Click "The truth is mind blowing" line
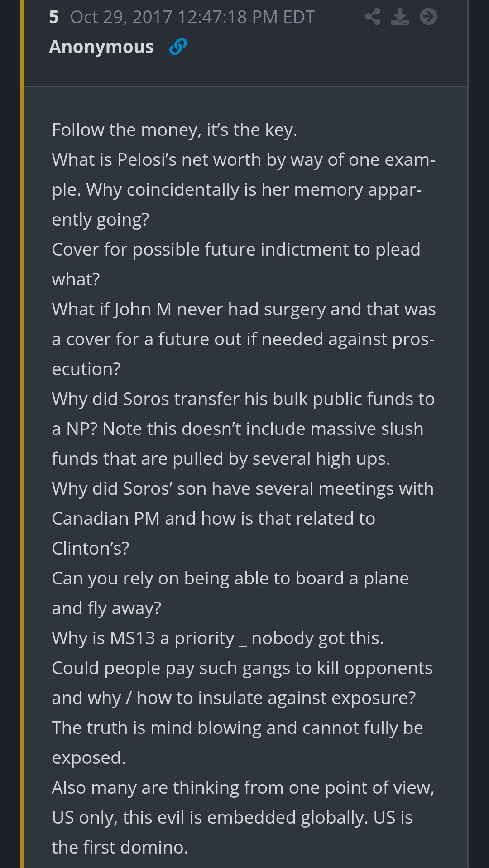 pos(237,728)
